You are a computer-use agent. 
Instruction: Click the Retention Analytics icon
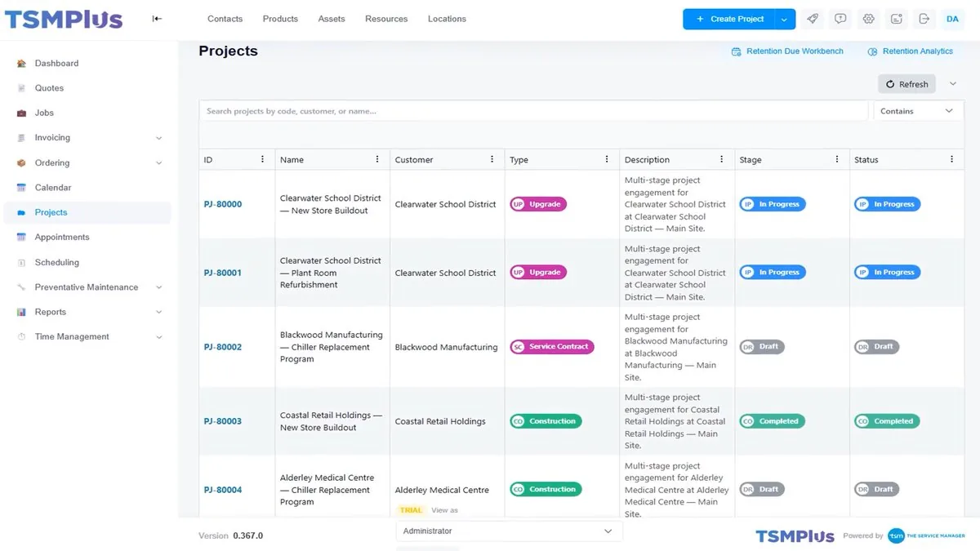872,51
